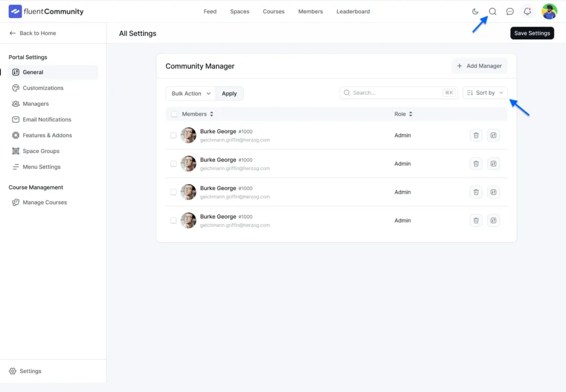Viewport: 566px width, 392px height.
Task: Click the Save Settings button
Action: click(x=532, y=33)
